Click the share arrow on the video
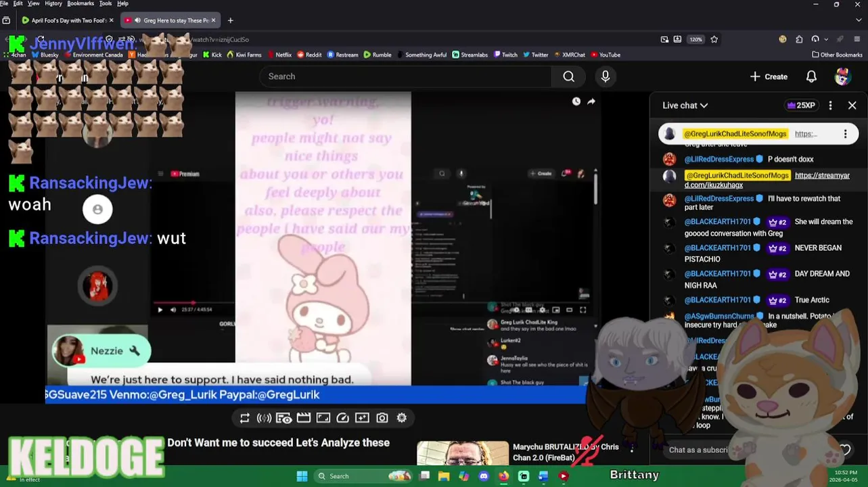This screenshot has height=487, width=868. [x=591, y=101]
